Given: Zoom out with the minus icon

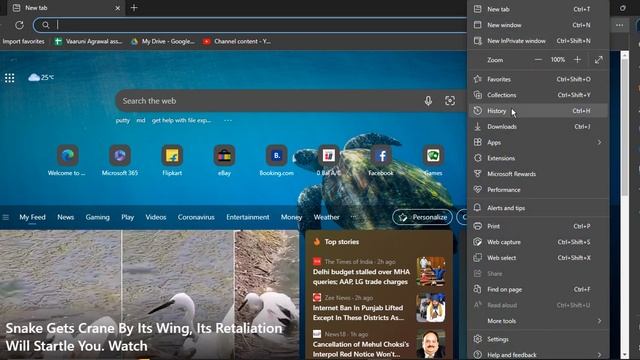Looking at the screenshot, I should pyautogui.click(x=538, y=60).
